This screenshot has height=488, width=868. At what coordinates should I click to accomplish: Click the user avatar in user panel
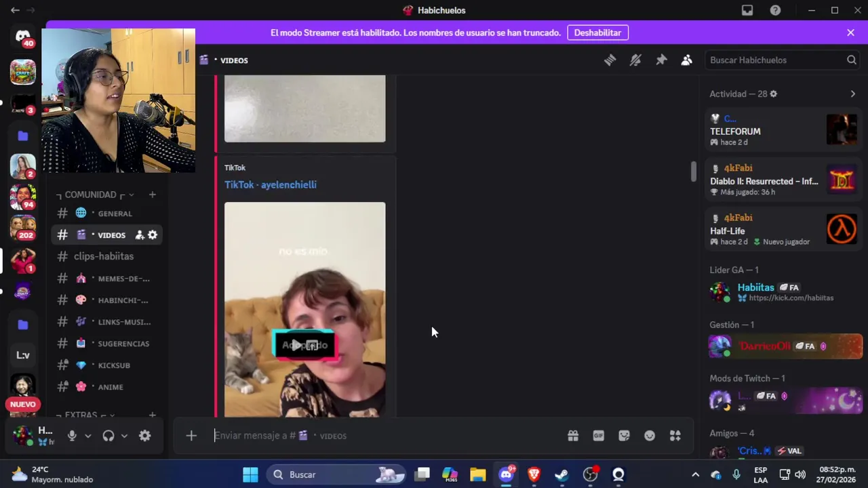click(x=22, y=435)
